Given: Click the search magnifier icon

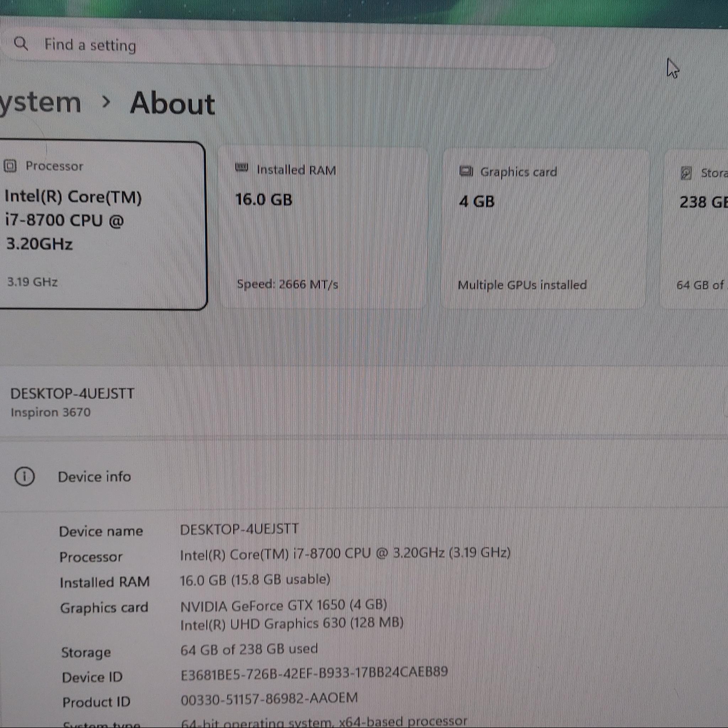Looking at the screenshot, I should point(21,44).
